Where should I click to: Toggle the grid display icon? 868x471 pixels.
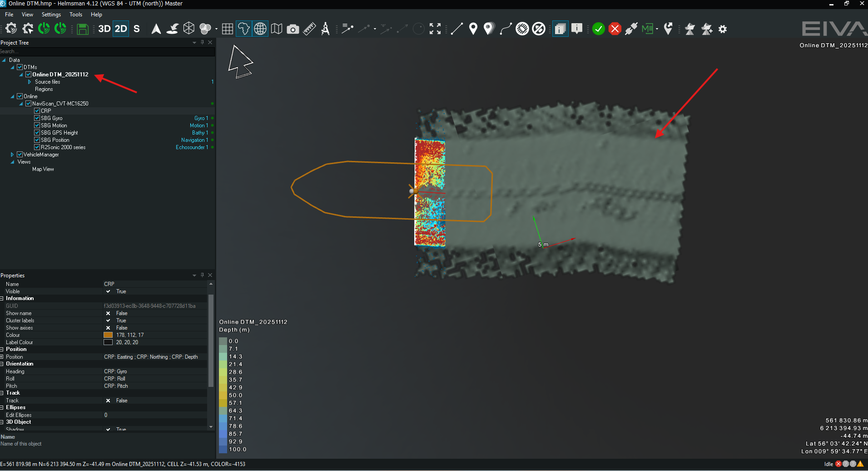point(228,29)
